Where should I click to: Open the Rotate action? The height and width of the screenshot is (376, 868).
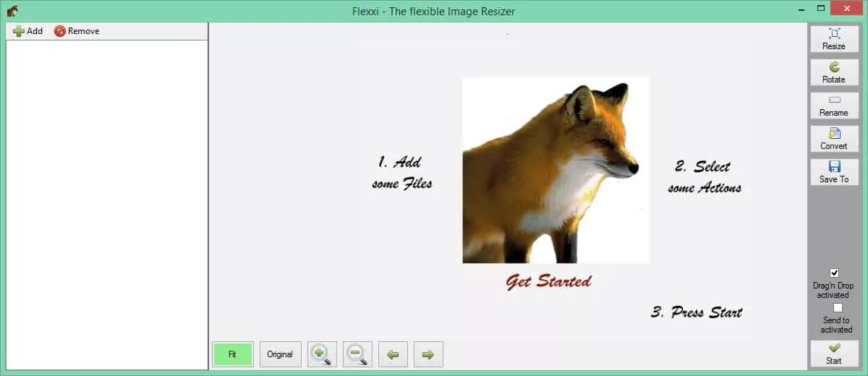[834, 72]
